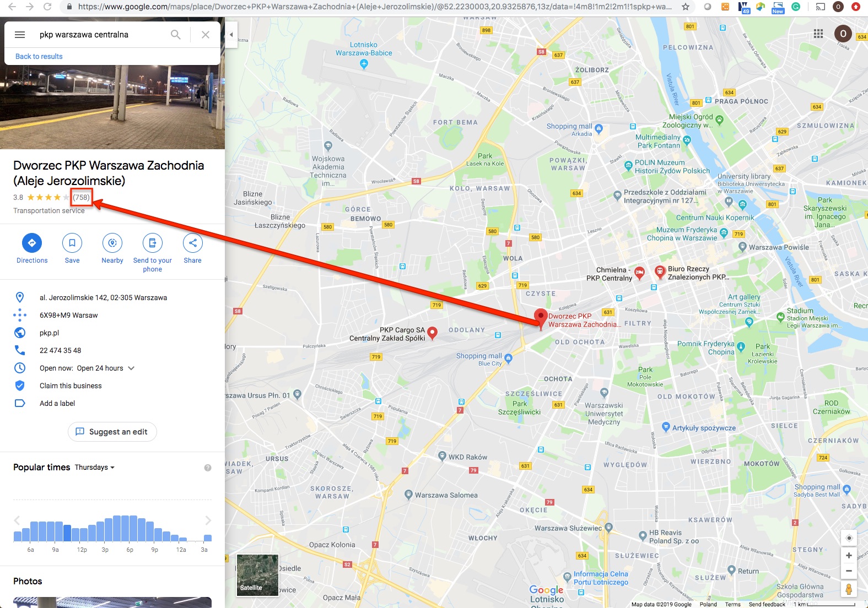Click the Directions icon button

click(x=32, y=243)
